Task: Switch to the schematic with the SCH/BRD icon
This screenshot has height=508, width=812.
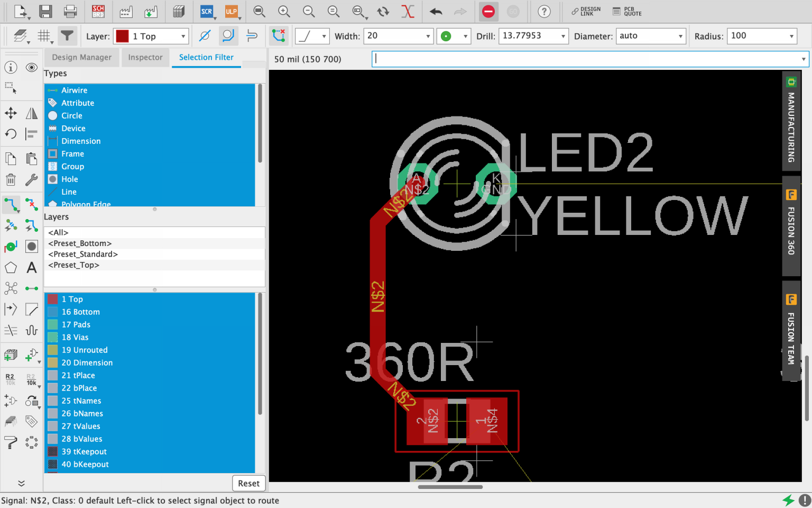Action: (x=98, y=12)
